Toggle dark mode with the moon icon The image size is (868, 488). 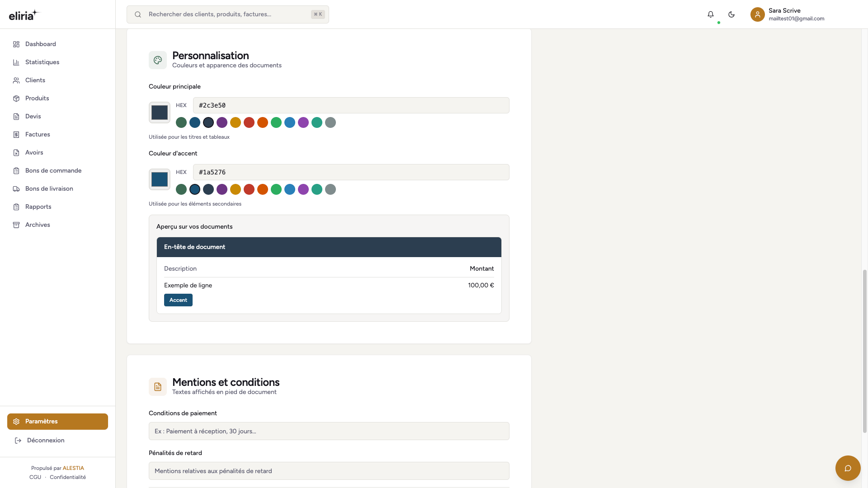click(731, 14)
